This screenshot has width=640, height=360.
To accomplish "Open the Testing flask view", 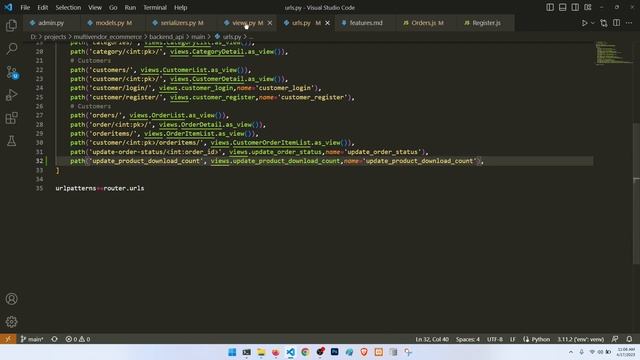I will 11,141.
